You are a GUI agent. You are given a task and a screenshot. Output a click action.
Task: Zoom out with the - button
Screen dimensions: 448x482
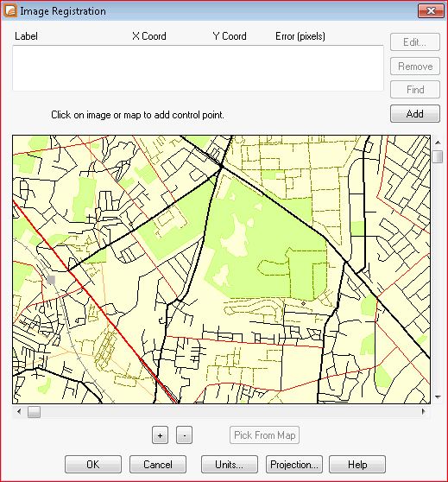[x=185, y=435]
